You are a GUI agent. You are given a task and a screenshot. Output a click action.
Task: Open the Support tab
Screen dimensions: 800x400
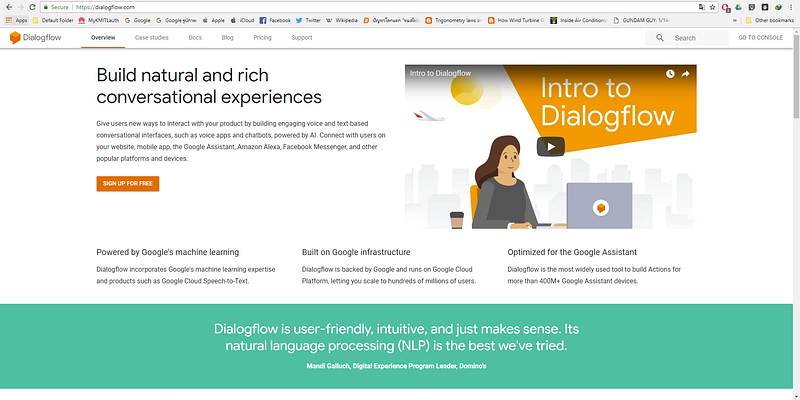[302, 38]
